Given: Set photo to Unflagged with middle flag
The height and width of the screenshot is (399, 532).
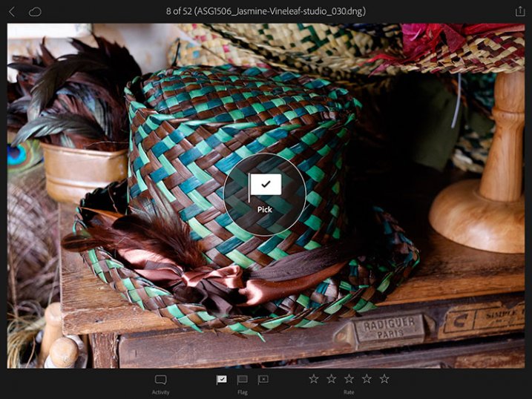Looking at the screenshot, I should (242, 380).
